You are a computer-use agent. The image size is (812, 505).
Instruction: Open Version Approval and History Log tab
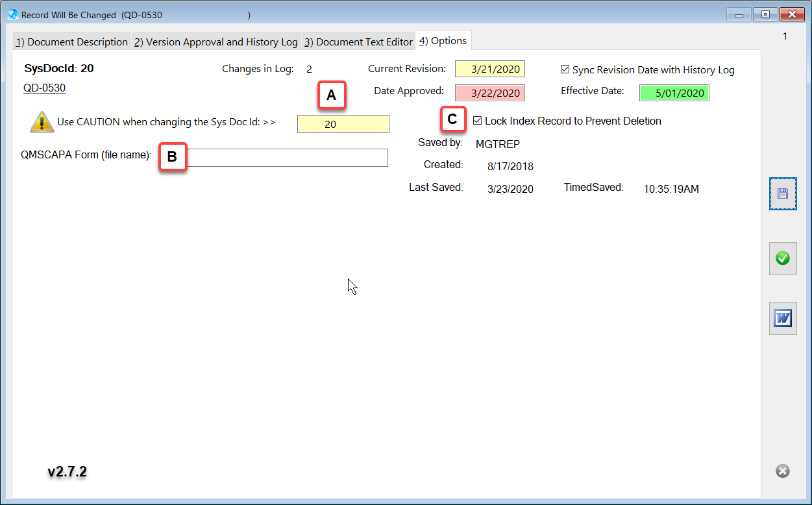(x=216, y=42)
